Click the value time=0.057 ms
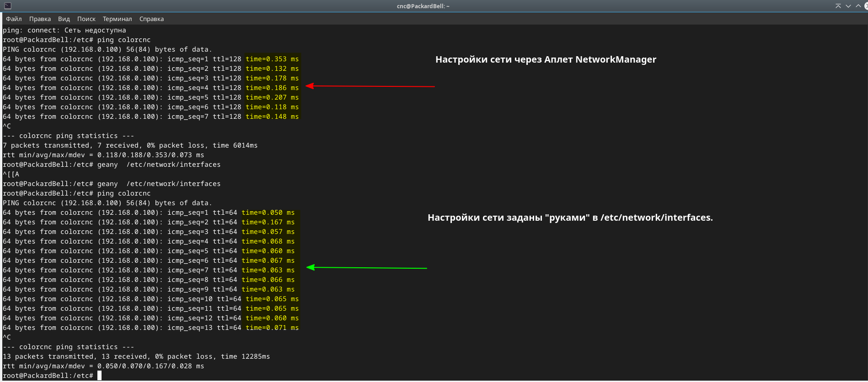868x382 pixels. [268, 232]
